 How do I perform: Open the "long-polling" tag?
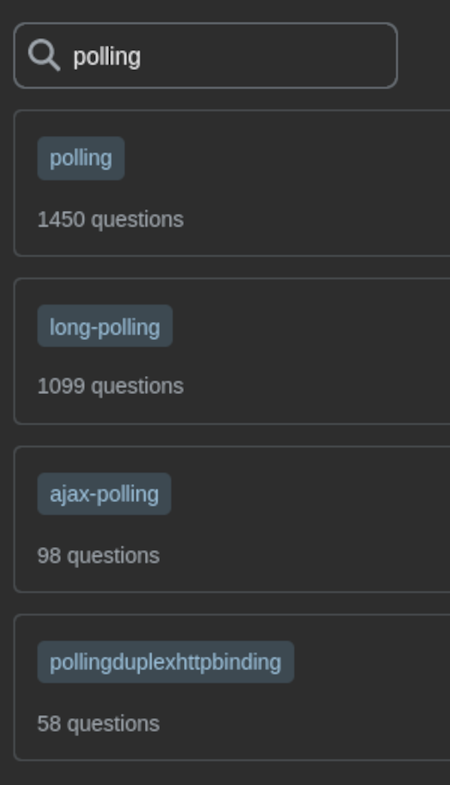click(105, 326)
